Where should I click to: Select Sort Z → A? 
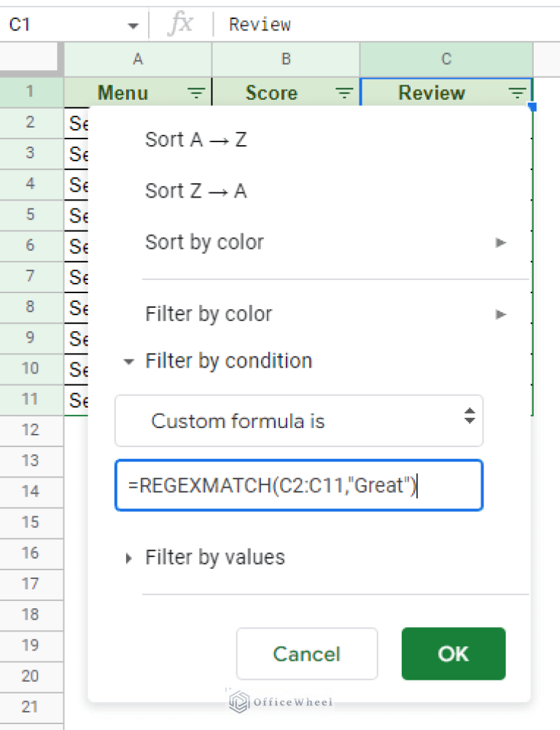coord(195,190)
